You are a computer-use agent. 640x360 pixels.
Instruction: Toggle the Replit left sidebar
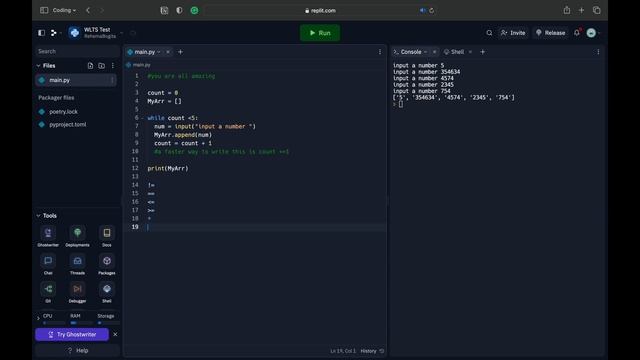click(x=41, y=33)
